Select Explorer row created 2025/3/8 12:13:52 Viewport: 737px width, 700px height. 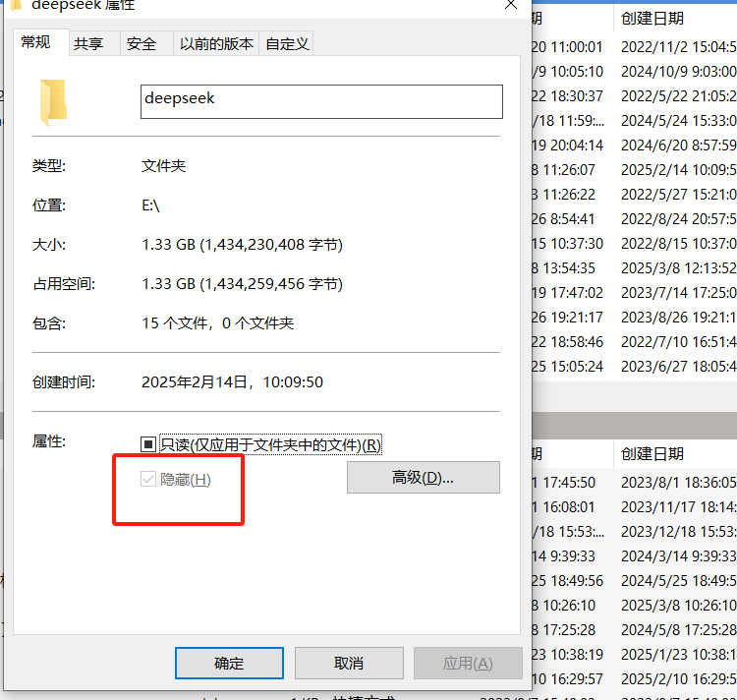pyautogui.click(x=634, y=268)
